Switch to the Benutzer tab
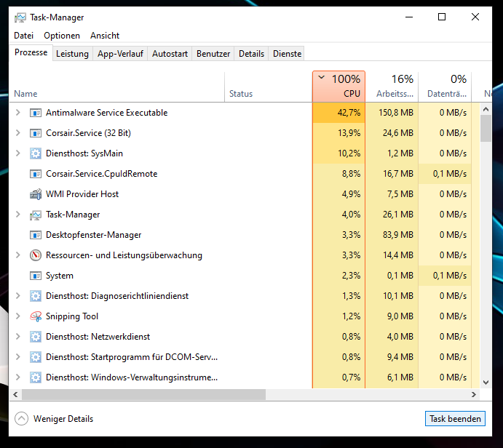Screen dimensions: 503x448 tap(213, 54)
